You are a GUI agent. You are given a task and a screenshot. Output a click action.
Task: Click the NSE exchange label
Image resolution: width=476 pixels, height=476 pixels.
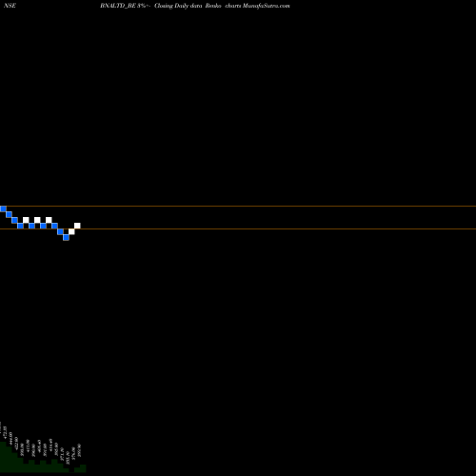click(x=10, y=6)
